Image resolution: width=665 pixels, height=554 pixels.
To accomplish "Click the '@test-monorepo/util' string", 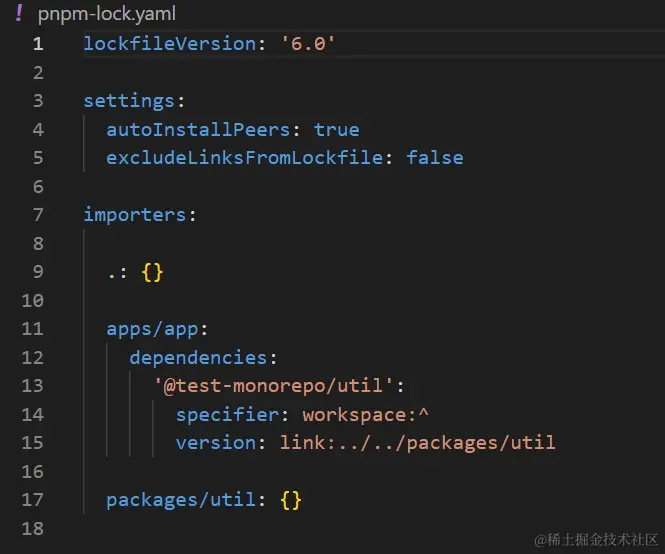I will (274, 386).
